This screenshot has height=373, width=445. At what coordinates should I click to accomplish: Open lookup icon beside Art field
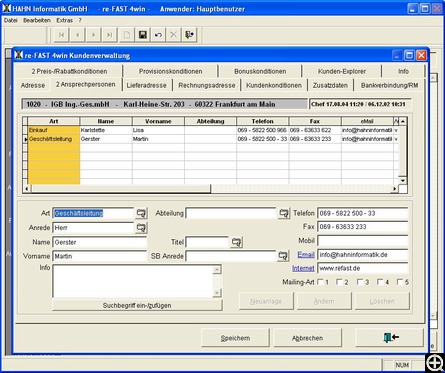(x=141, y=213)
